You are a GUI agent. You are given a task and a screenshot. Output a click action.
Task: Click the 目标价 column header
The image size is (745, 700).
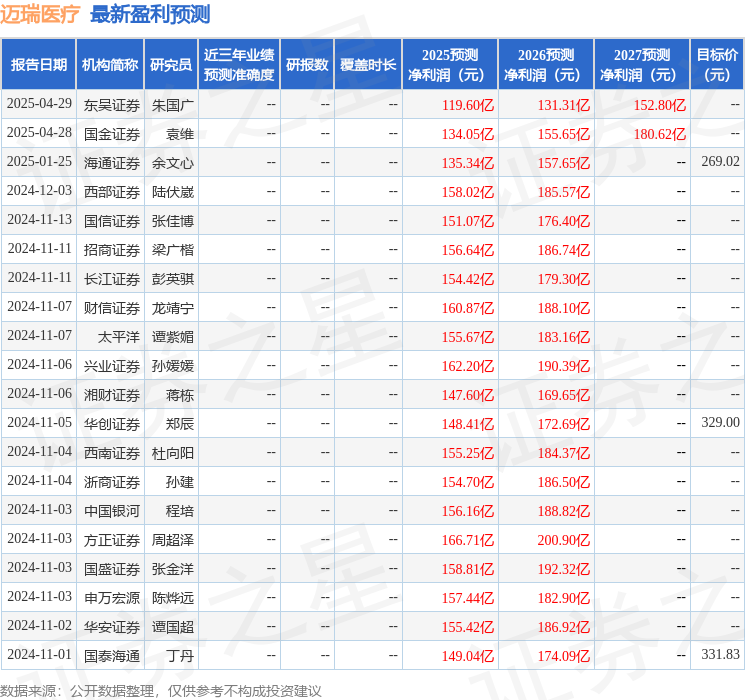pyautogui.click(x=717, y=64)
